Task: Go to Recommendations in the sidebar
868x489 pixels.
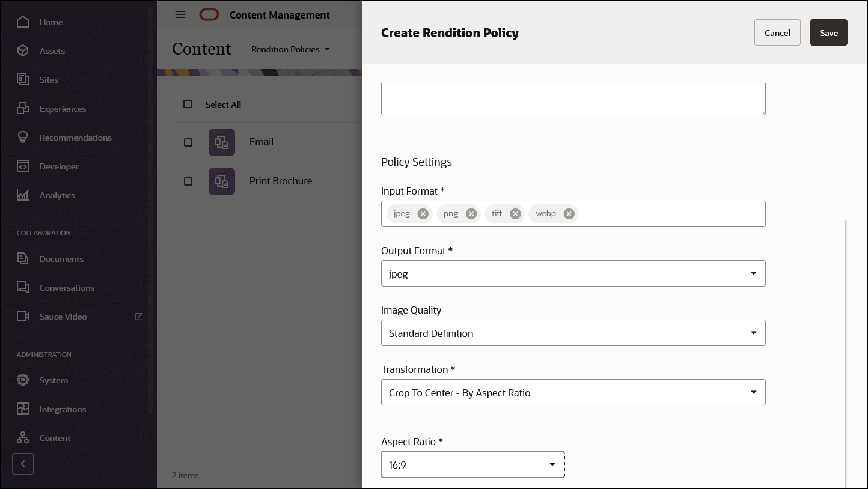Action: tap(76, 138)
